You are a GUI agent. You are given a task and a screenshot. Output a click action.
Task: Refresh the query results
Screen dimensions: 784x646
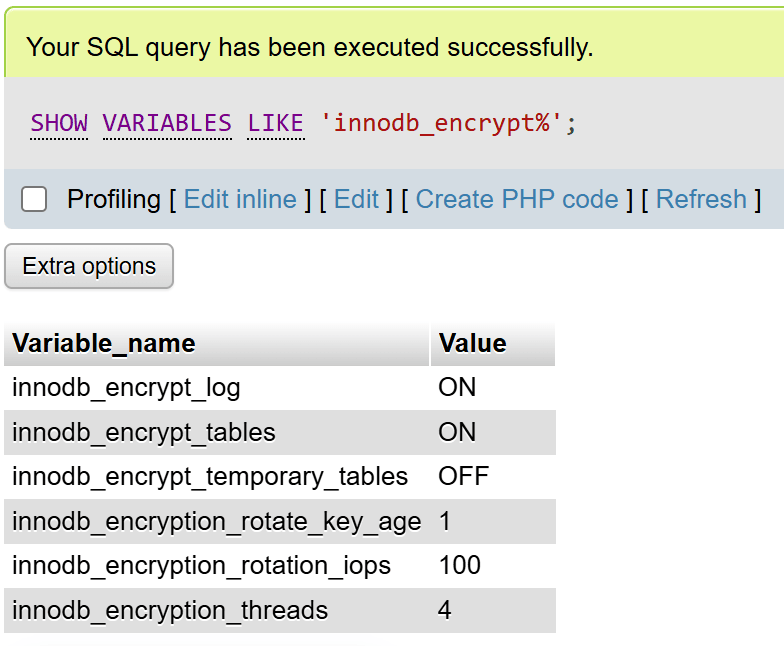701,199
